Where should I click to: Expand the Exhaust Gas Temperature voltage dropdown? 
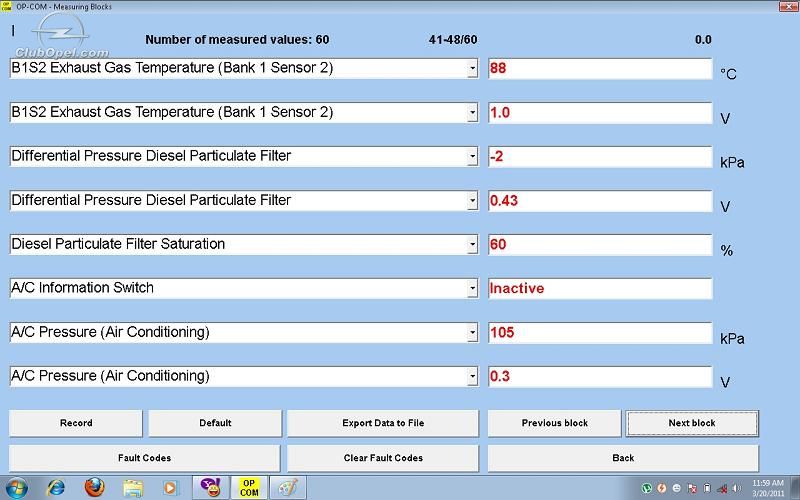(472, 112)
